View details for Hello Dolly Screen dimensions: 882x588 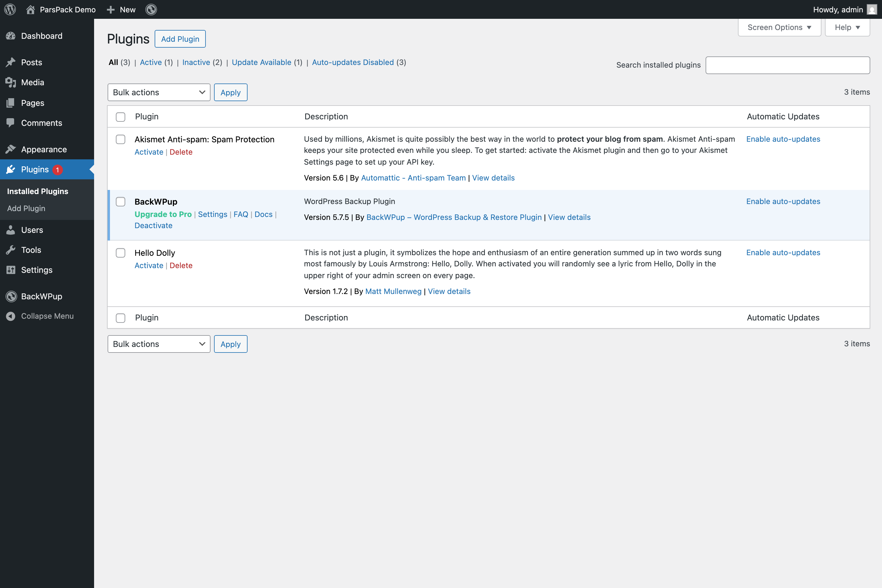pyautogui.click(x=449, y=291)
